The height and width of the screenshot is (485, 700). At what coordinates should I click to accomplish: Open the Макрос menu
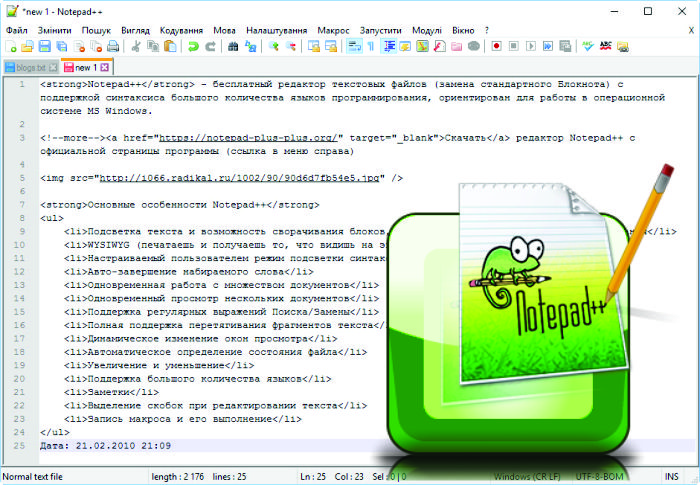333,30
